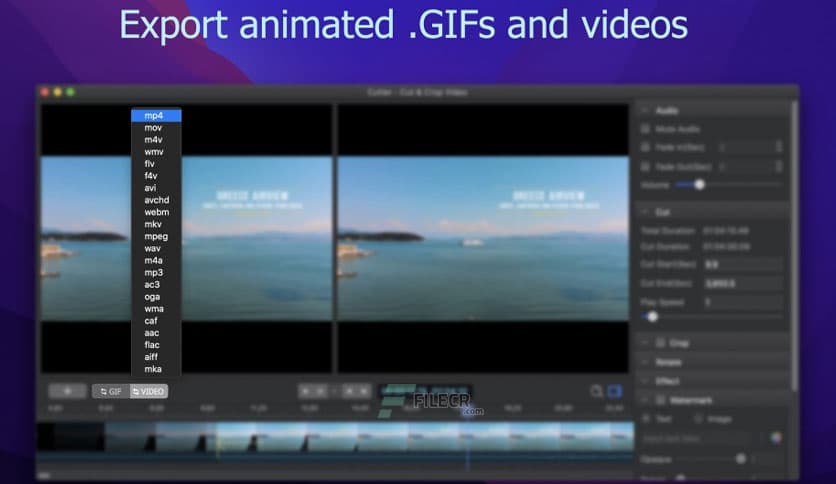The width and height of the screenshot is (836, 484).
Task: Select the Image watermark radio option
Action: pyautogui.click(x=698, y=420)
